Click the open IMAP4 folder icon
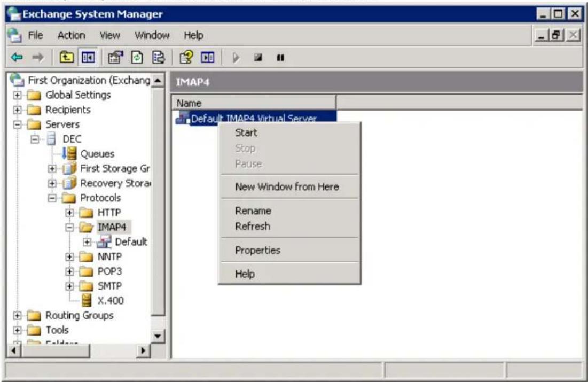The height and width of the screenshot is (382, 588). pyautogui.click(x=87, y=227)
